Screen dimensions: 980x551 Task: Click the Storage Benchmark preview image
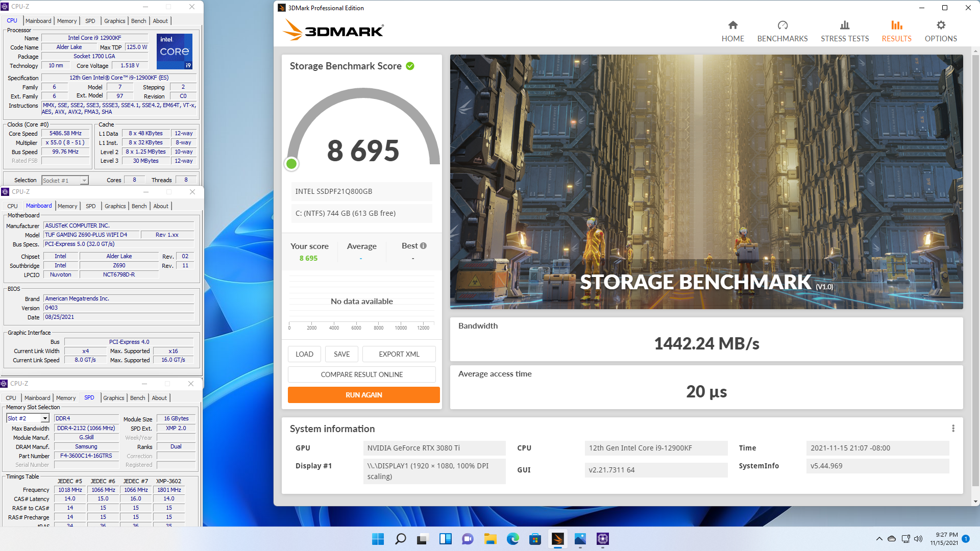tap(706, 182)
